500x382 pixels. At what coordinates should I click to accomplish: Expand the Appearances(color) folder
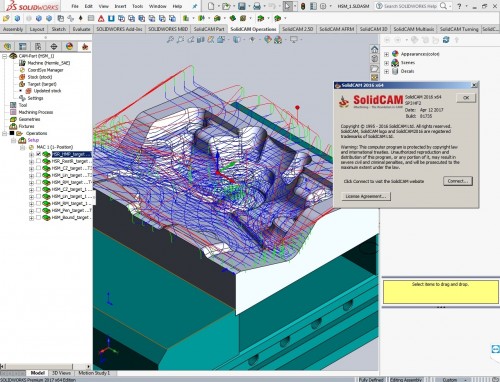(386, 54)
